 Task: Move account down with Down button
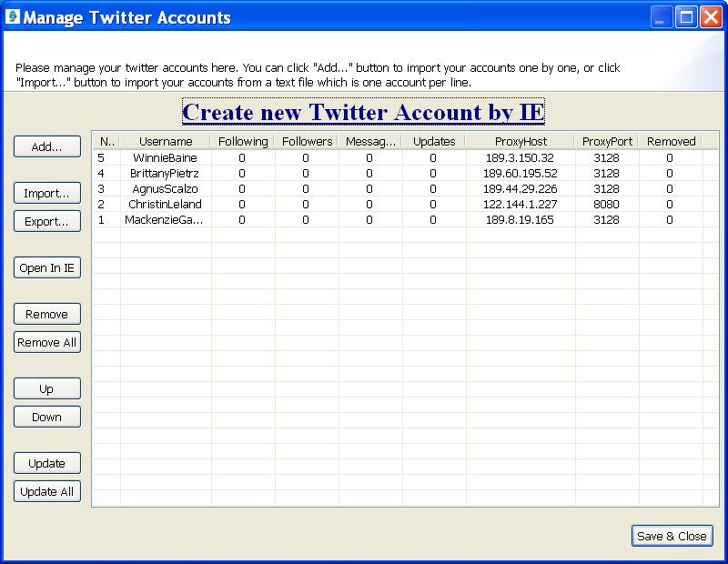click(47, 417)
